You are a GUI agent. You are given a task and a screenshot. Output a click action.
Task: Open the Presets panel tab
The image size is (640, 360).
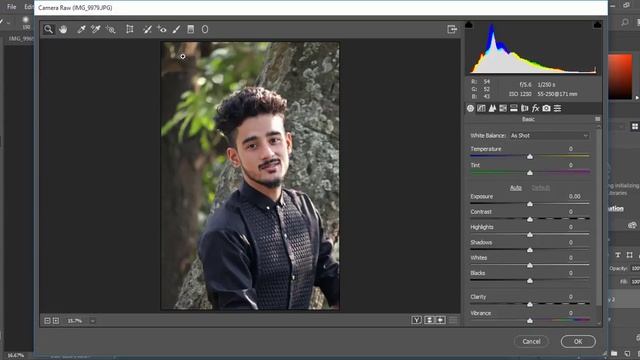pyautogui.click(x=558, y=108)
